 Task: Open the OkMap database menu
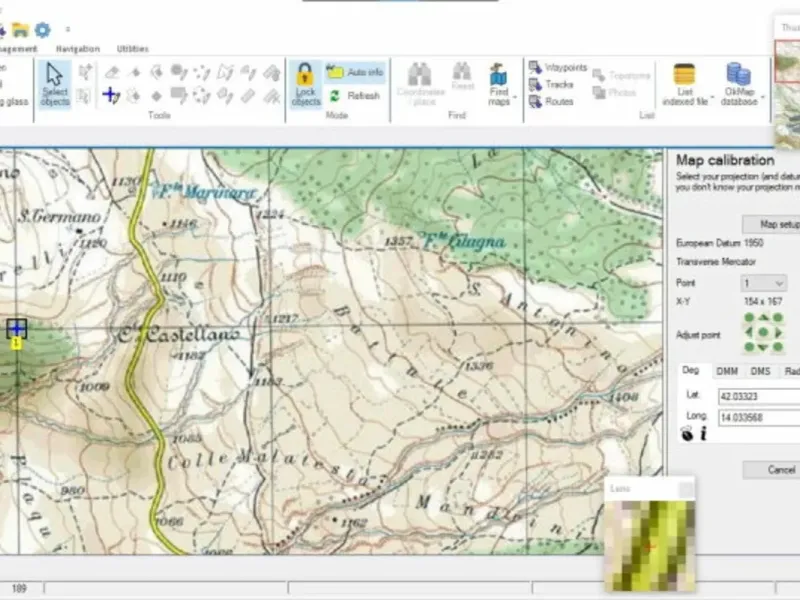pos(741,85)
